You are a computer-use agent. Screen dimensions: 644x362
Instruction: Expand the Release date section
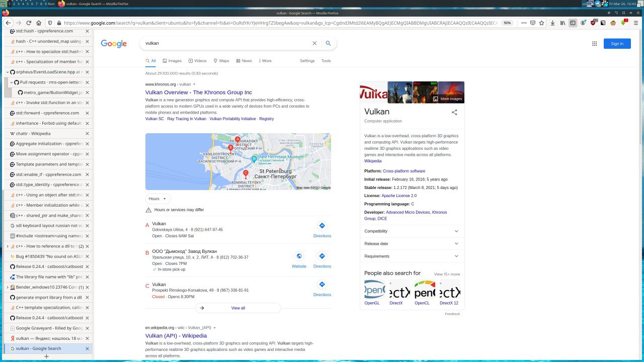click(x=412, y=244)
